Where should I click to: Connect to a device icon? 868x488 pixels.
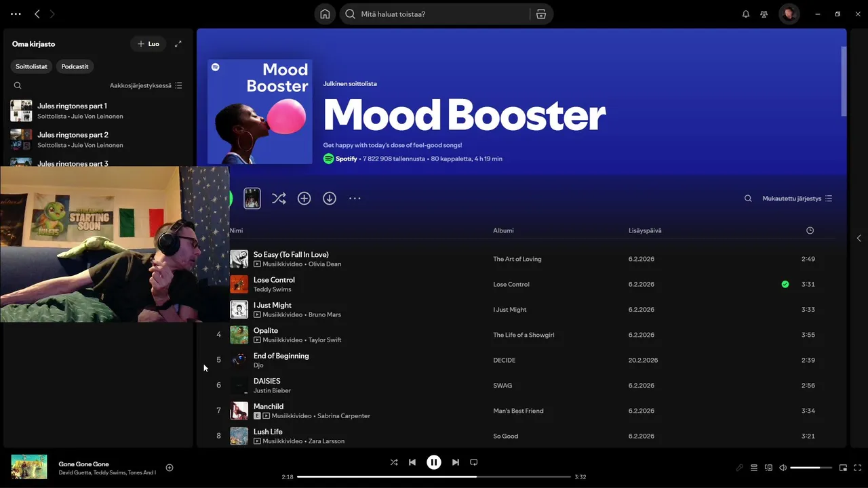coord(768,468)
